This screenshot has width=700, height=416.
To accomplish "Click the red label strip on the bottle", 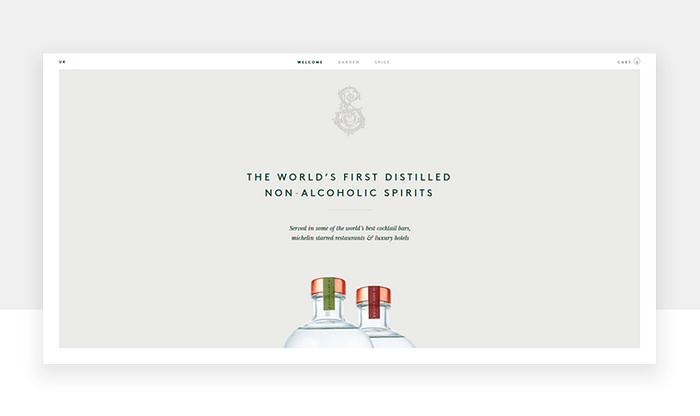I will [374, 302].
